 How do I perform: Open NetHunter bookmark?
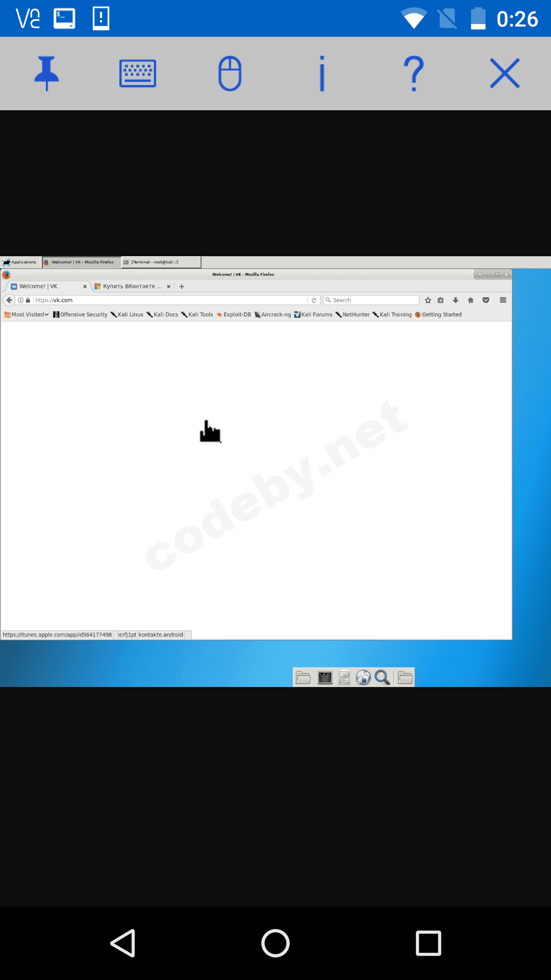pos(353,314)
